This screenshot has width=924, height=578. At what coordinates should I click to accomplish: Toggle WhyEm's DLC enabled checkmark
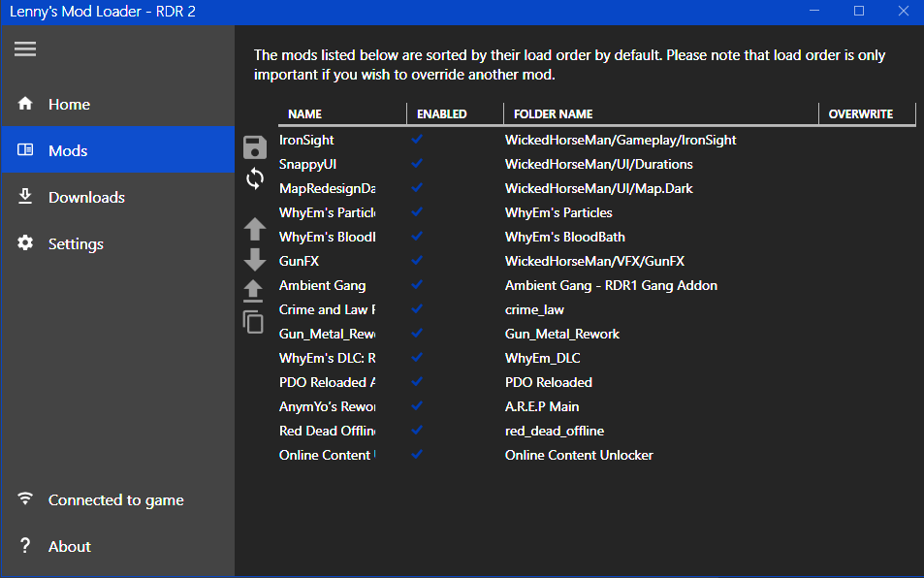[x=417, y=357]
